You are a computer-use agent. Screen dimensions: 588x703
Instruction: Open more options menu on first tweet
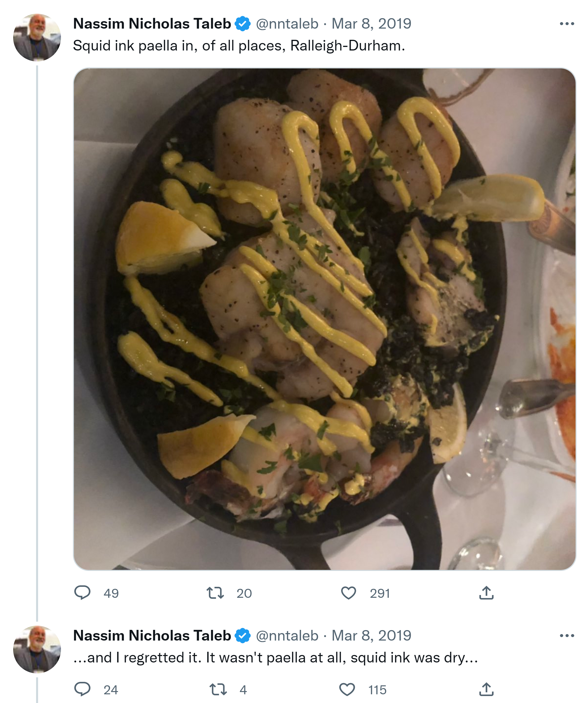coord(567,24)
